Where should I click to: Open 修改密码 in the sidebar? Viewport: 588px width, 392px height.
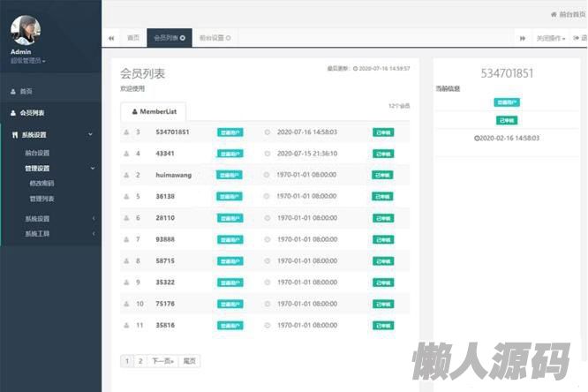click(x=42, y=183)
